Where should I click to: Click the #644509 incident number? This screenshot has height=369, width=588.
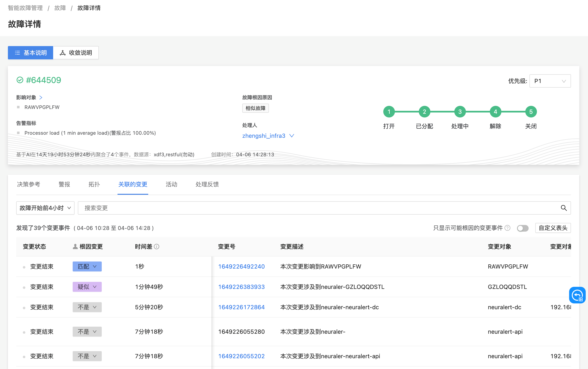tap(43, 80)
